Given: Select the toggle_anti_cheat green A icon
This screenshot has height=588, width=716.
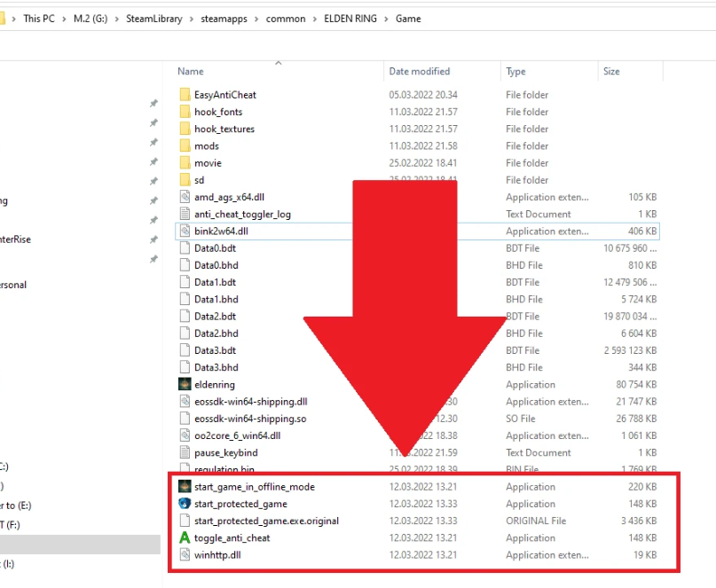Looking at the screenshot, I should (x=185, y=538).
